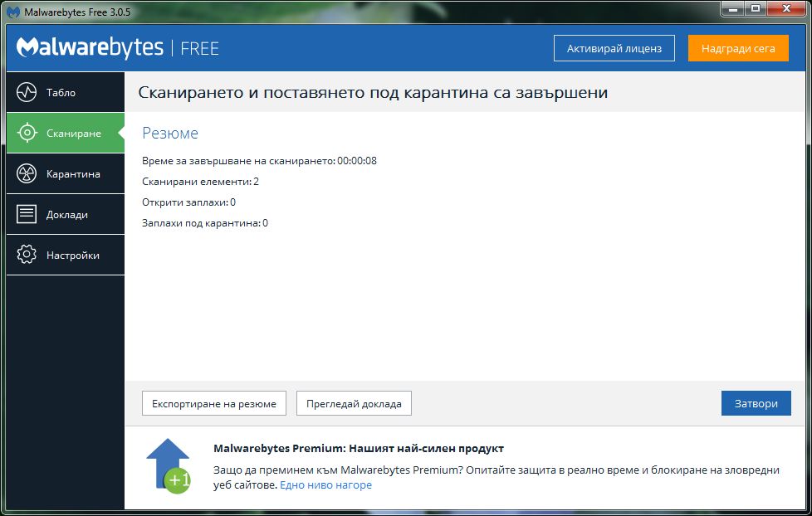This screenshot has width=812, height=516.
Task: Click the Прегледай доклада button
Action: pyautogui.click(x=354, y=403)
